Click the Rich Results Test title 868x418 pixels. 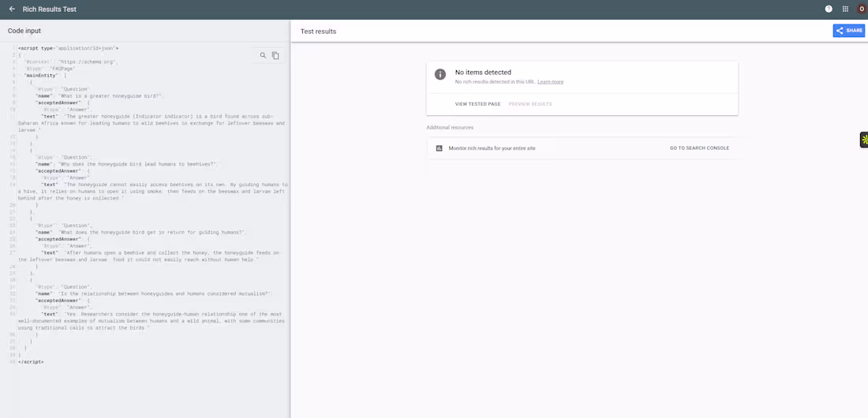pos(49,9)
